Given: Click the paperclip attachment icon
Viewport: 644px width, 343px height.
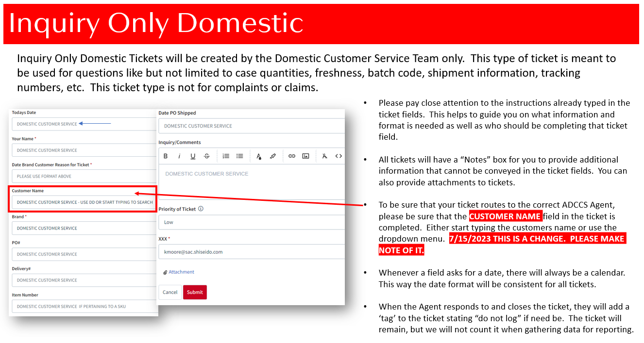Looking at the screenshot, I should point(165,272).
